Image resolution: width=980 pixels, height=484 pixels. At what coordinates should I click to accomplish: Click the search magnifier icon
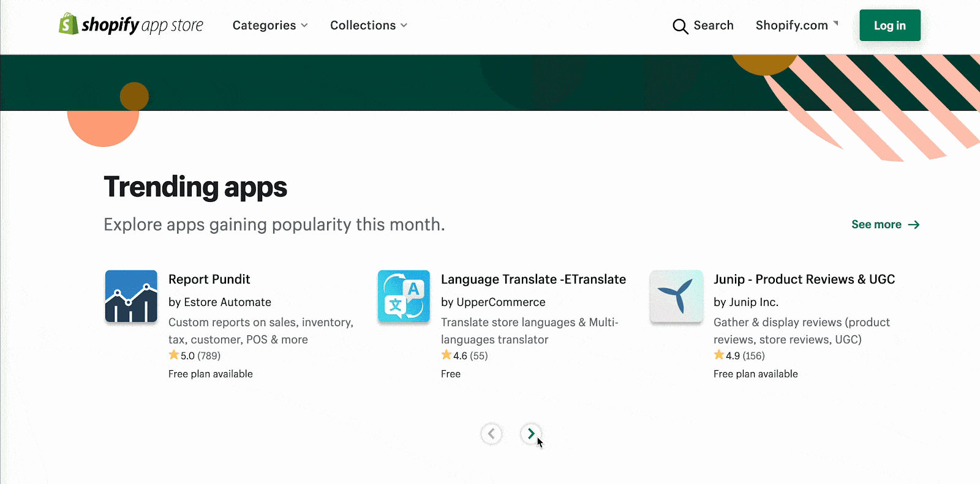pos(680,26)
